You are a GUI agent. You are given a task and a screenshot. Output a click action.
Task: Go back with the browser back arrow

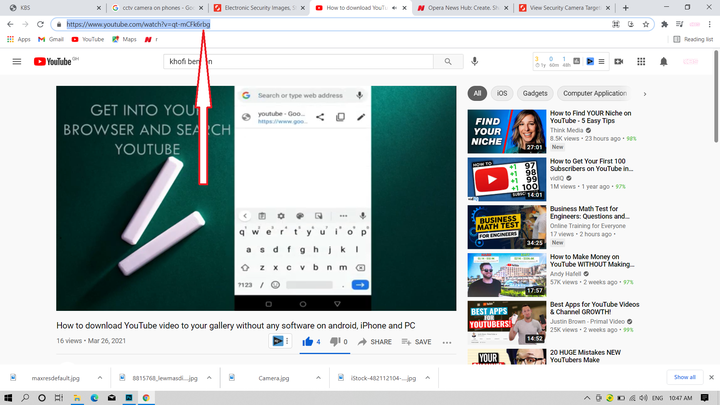coord(10,24)
